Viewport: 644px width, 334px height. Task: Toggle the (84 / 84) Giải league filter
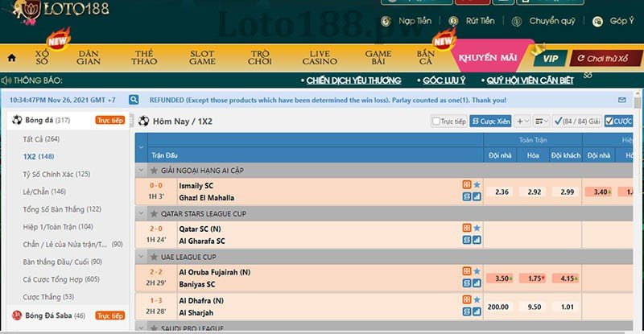(x=576, y=122)
